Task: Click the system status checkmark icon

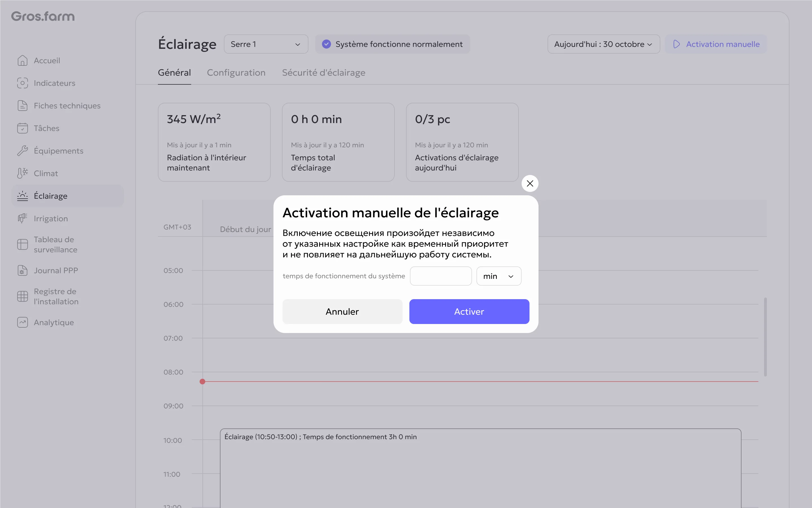Action: [326, 44]
